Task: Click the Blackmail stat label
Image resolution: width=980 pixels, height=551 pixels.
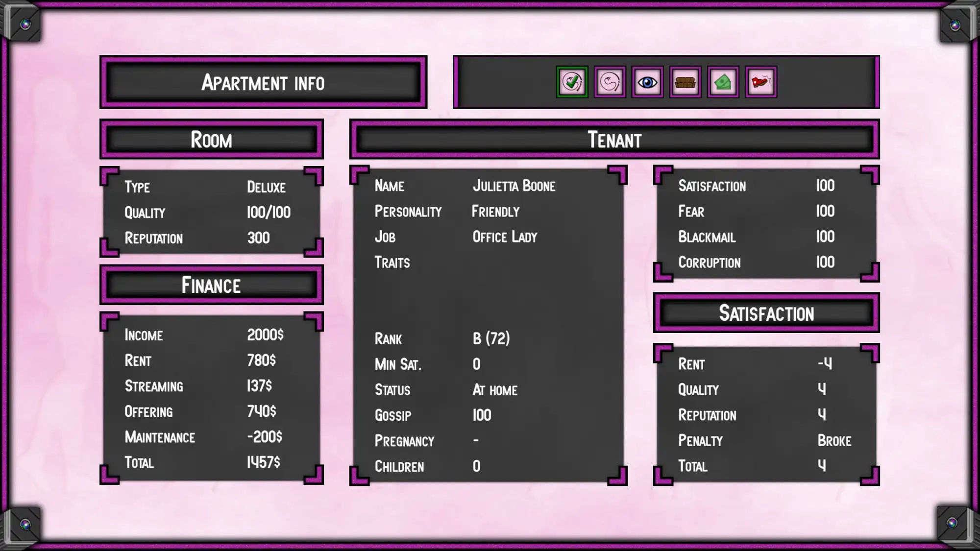Action: click(x=707, y=237)
